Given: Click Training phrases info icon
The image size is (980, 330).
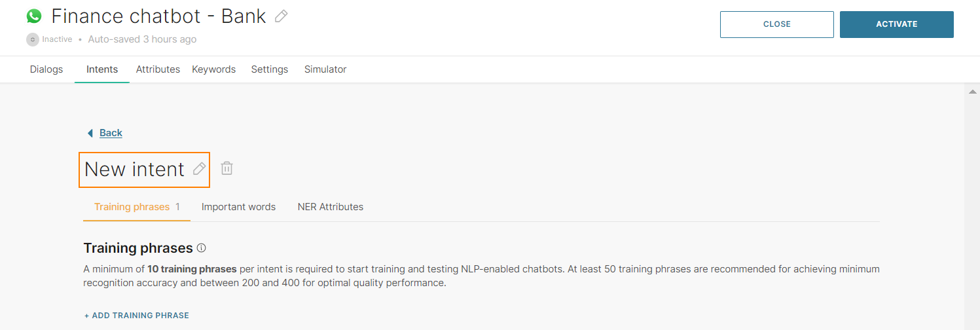Looking at the screenshot, I should 202,248.
